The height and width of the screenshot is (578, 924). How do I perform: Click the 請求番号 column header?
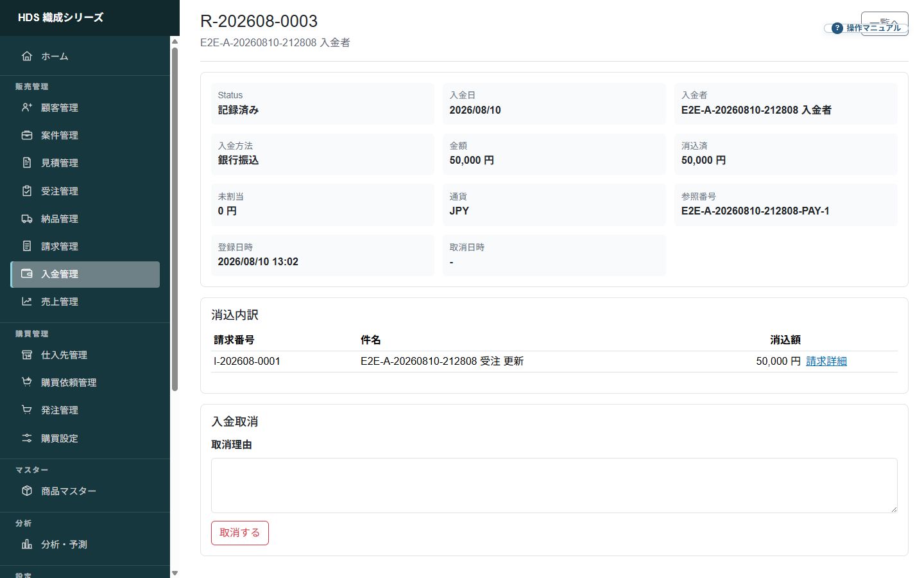point(234,340)
